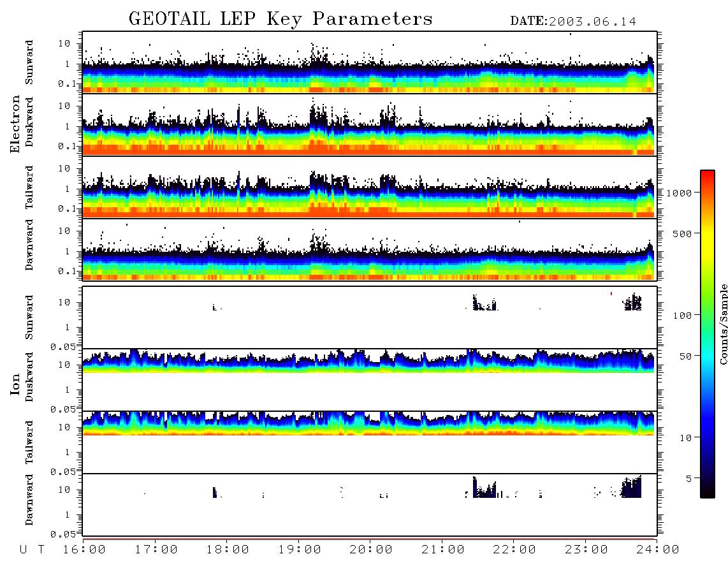
Task: Click the Ion Duskward spectrogram panel
Action: (x=370, y=379)
